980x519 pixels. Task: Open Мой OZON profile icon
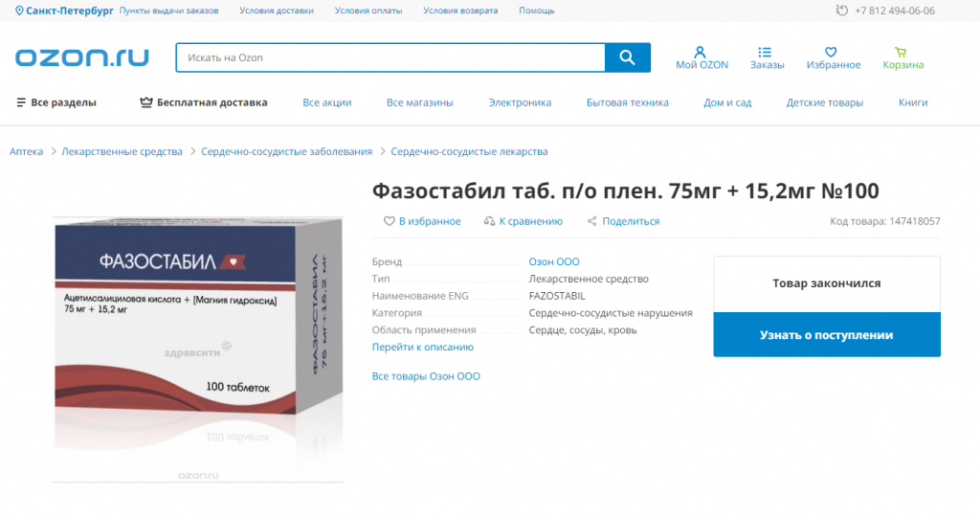coord(700,52)
